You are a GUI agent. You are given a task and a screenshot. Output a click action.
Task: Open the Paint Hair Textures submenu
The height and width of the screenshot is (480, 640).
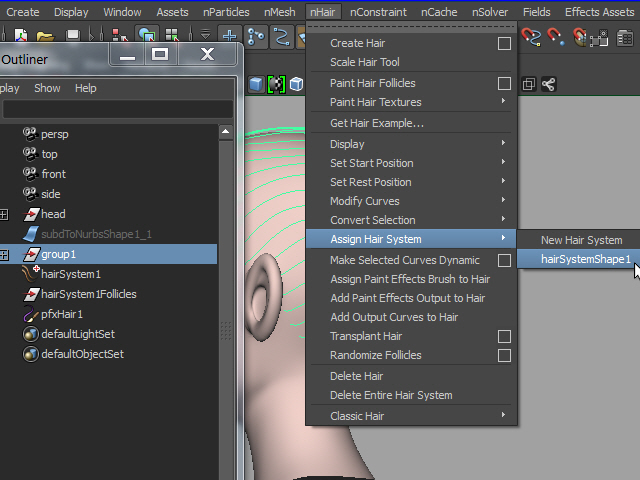(411, 102)
